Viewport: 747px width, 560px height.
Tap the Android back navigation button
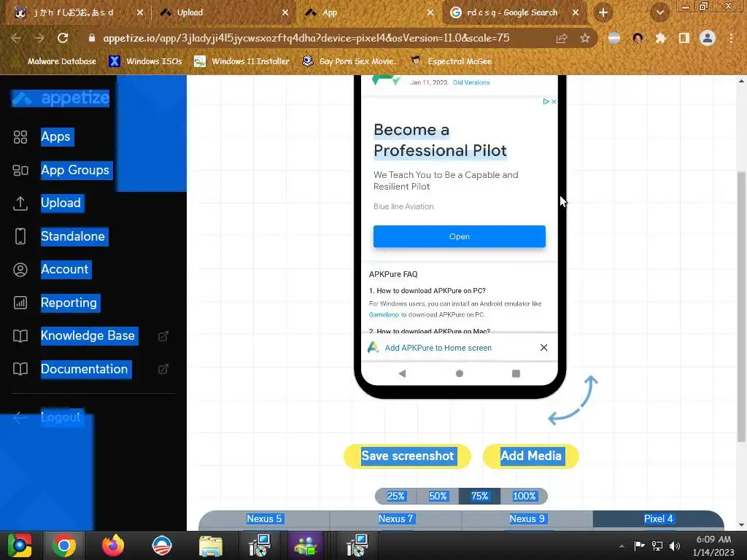403,373
